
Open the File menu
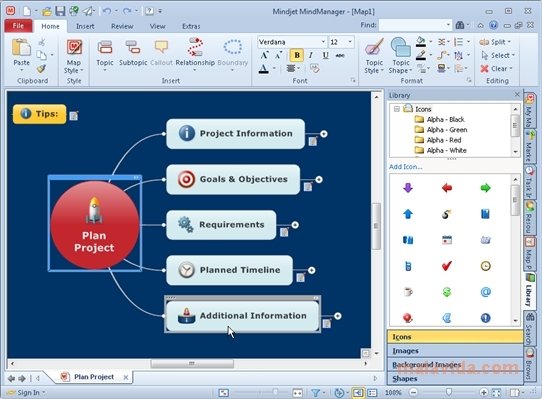pyautogui.click(x=18, y=26)
